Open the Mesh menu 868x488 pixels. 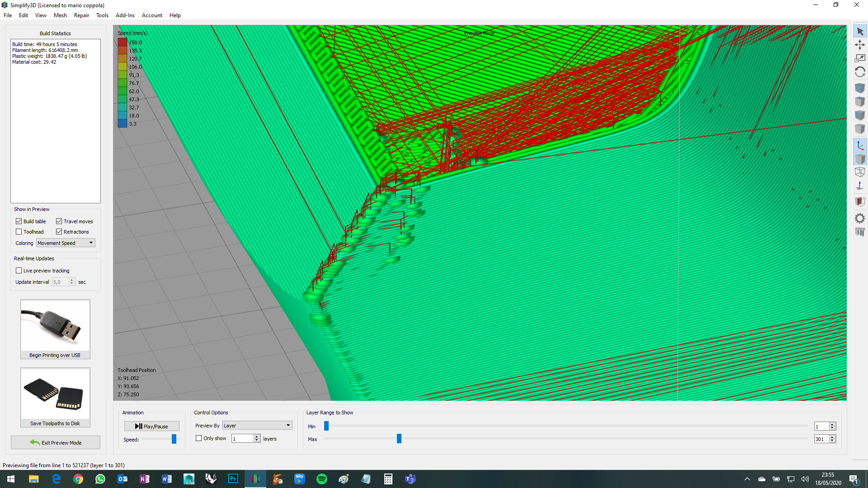coord(60,15)
